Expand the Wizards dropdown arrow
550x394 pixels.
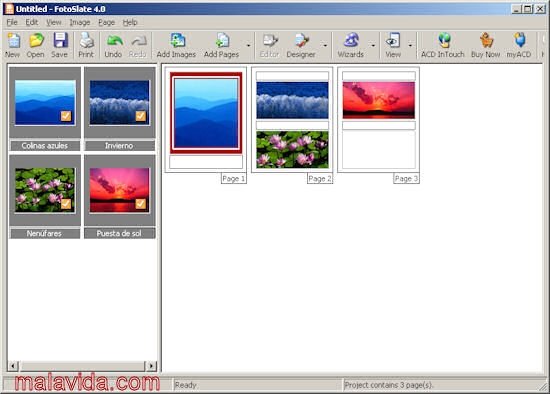click(373, 46)
